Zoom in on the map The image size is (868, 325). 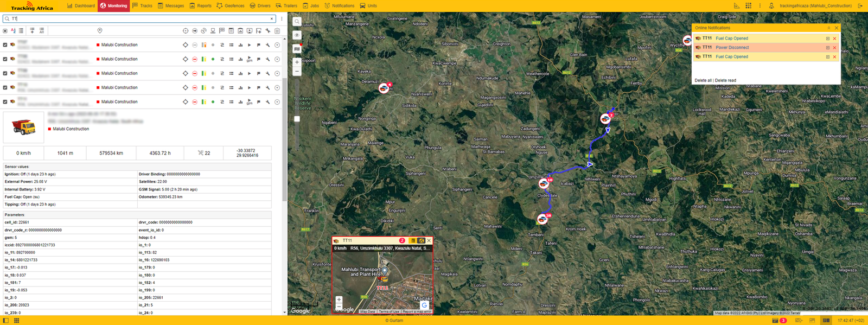(x=297, y=62)
